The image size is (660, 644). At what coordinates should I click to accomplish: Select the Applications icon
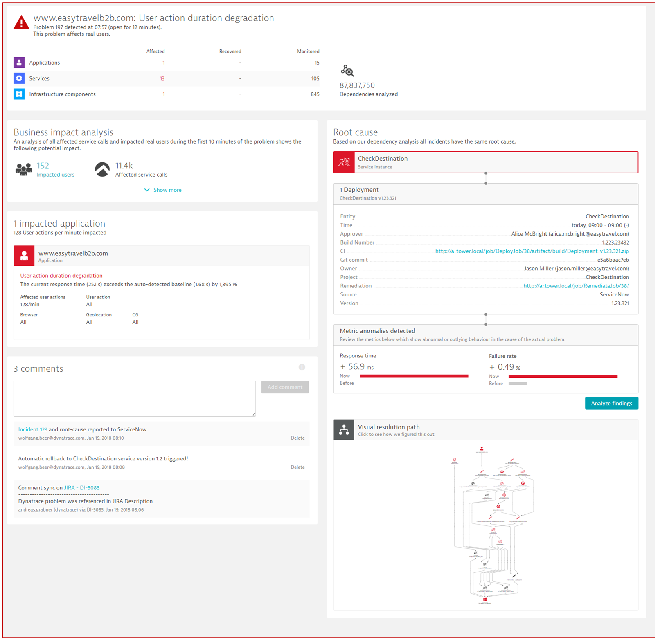point(19,62)
